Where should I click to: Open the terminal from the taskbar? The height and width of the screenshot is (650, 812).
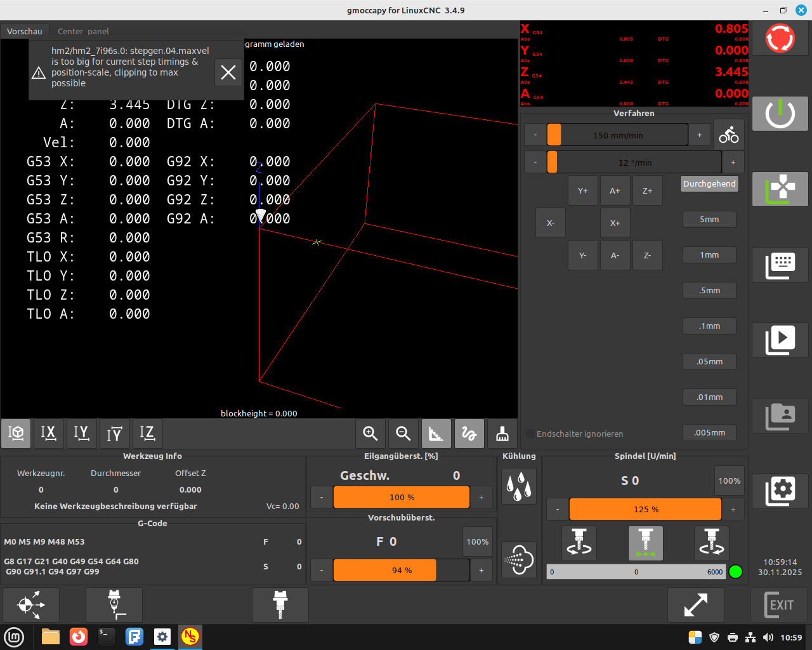tap(106, 637)
